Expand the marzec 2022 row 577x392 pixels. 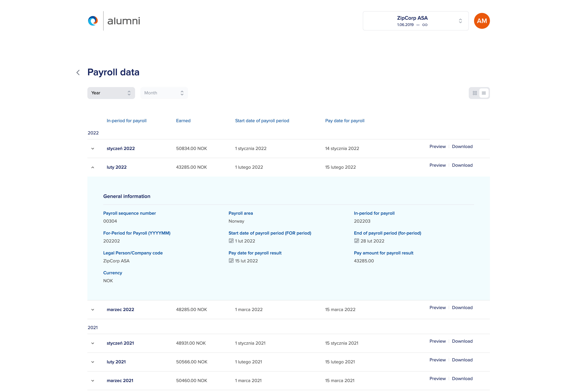(x=93, y=310)
